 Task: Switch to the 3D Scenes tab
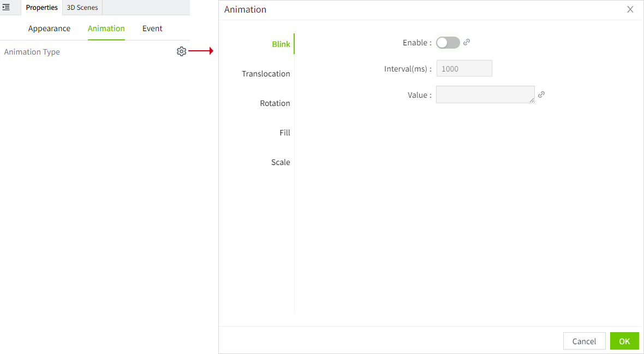(x=82, y=8)
